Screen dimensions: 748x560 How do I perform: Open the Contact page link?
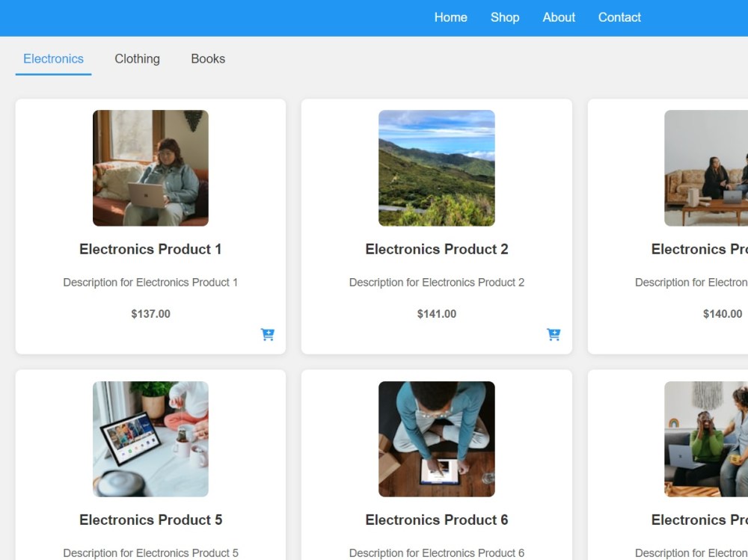pos(619,18)
